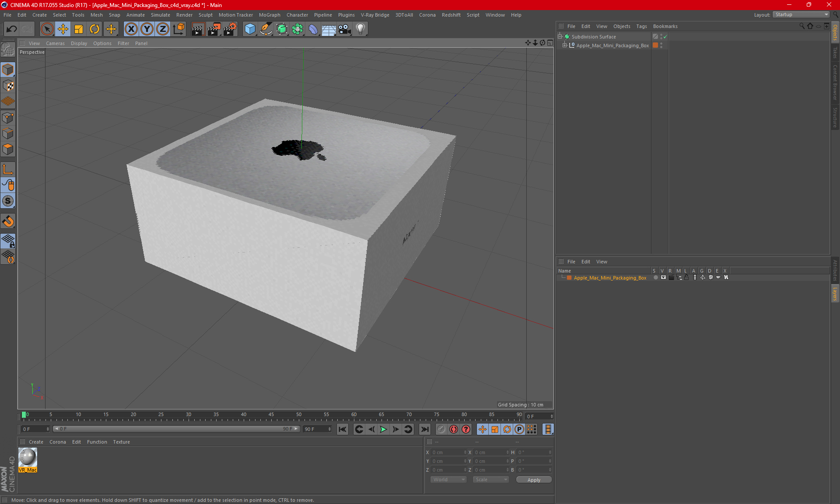Toggle Y axis lock
Image resolution: width=840 pixels, height=504 pixels.
coord(147,29)
